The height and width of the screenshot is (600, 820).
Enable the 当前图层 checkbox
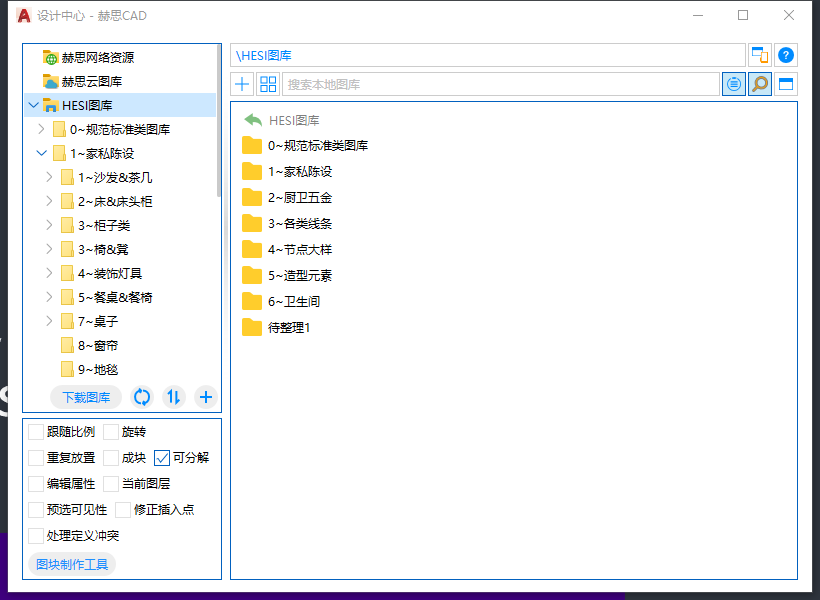click(x=111, y=484)
